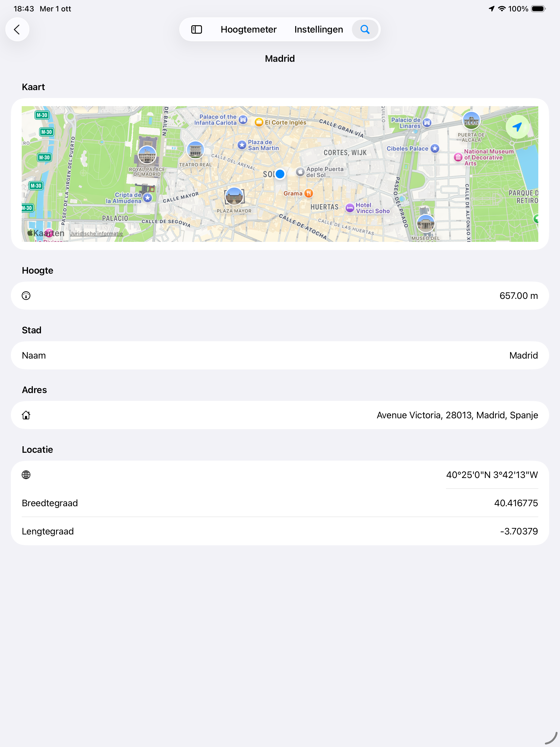Tap the Apple Kaarten logo
The image size is (560, 747).
pos(46,233)
